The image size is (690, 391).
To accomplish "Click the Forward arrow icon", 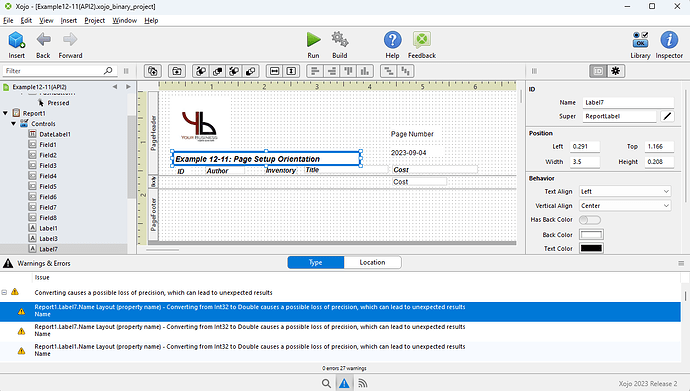I will [70, 40].
